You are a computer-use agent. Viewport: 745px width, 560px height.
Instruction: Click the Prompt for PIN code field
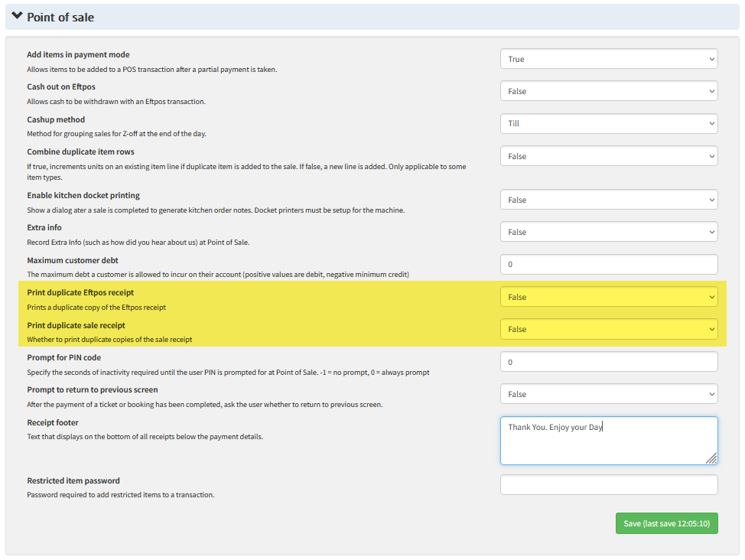point(609,362)
